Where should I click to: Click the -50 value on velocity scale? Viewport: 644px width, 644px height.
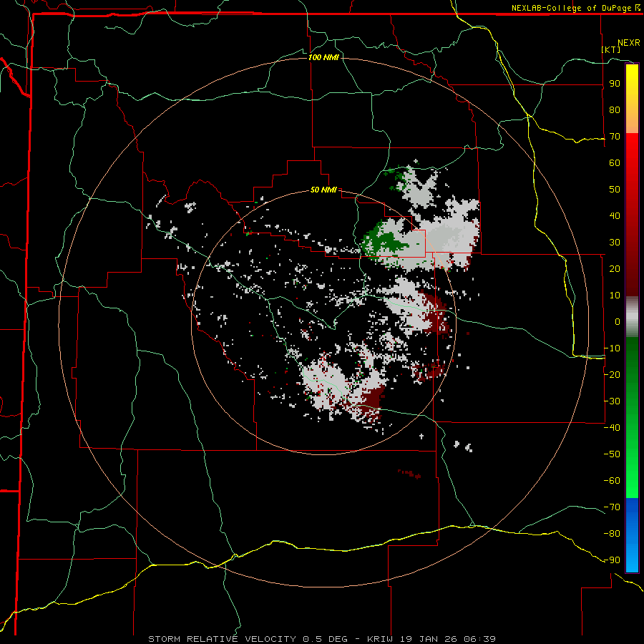[612, 454]
